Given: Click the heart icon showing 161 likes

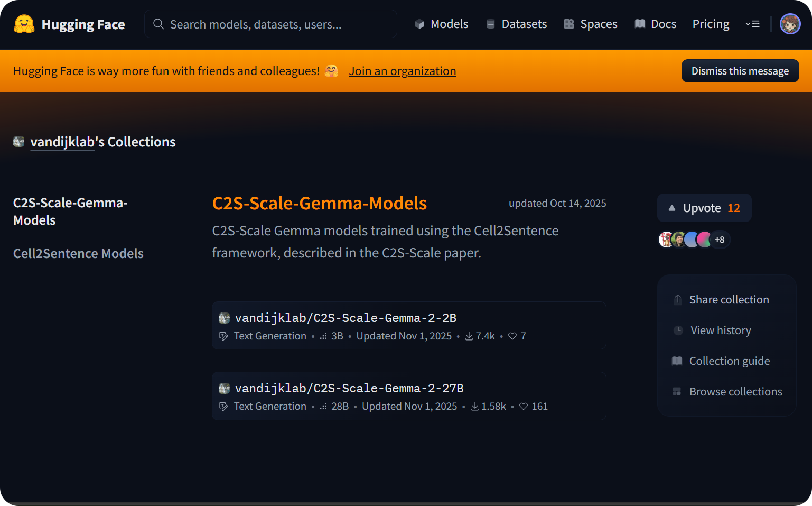Looking at the screenshot, I should (524, 407).
